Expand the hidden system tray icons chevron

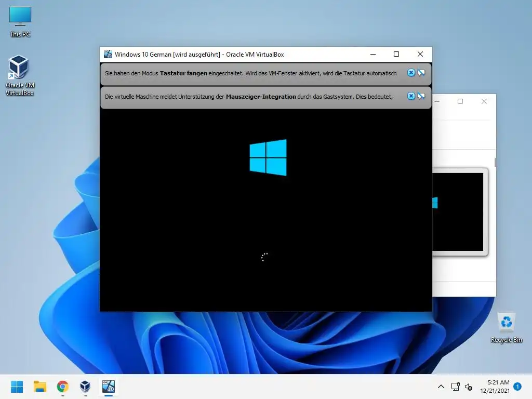[441, 387]
